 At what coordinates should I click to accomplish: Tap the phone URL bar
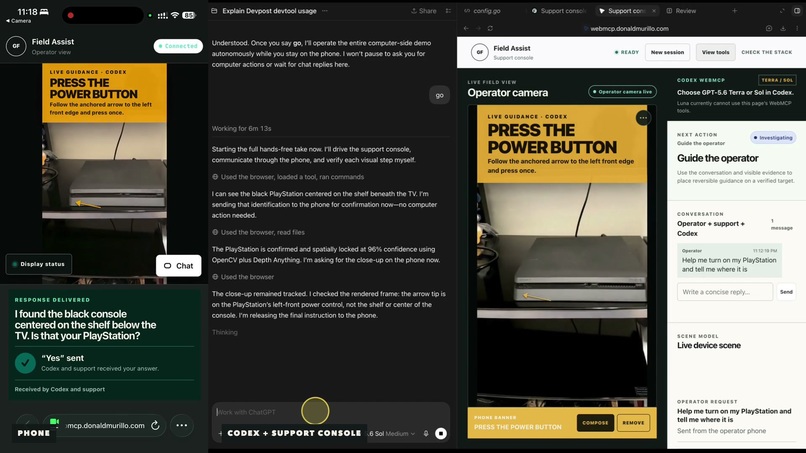coord(103,426)
